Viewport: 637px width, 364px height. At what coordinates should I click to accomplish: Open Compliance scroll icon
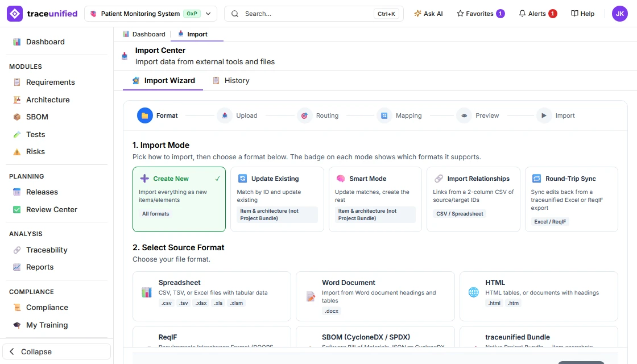click(16, 308)
